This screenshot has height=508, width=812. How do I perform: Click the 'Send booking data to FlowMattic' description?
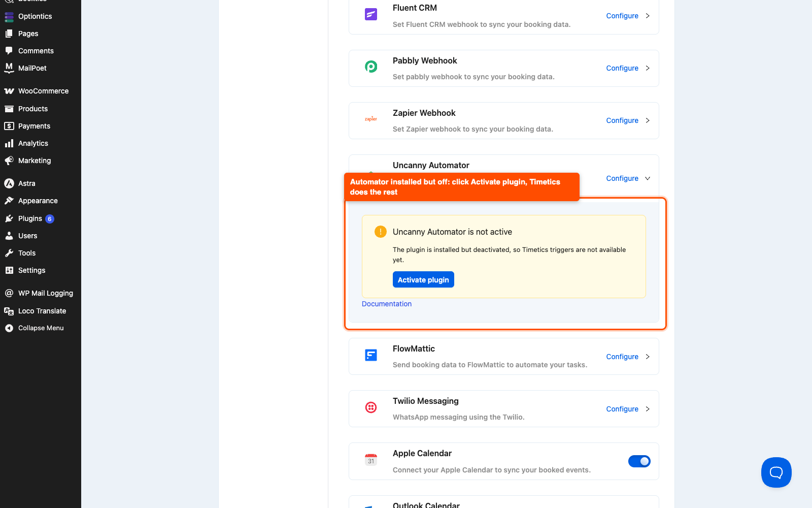490,365
